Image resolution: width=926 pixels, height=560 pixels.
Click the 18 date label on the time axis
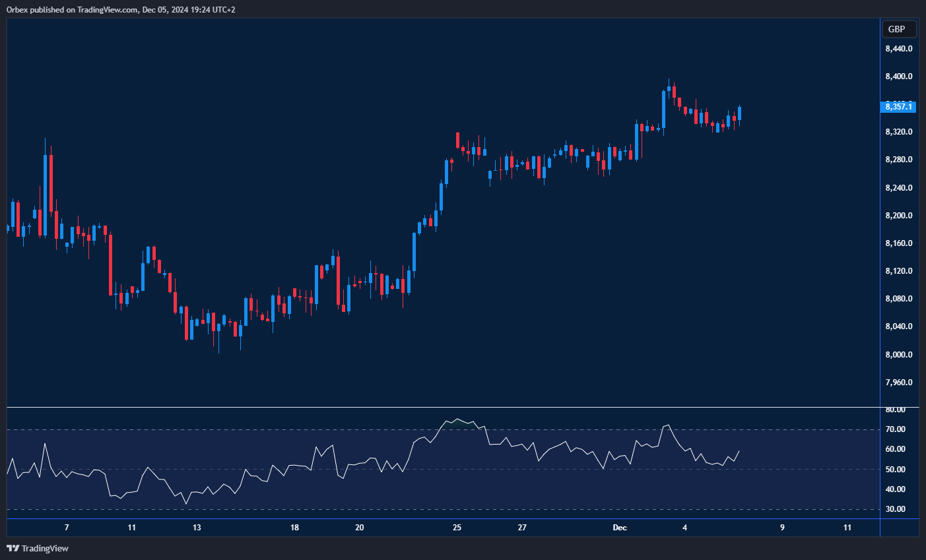click(x=294, y=527)
